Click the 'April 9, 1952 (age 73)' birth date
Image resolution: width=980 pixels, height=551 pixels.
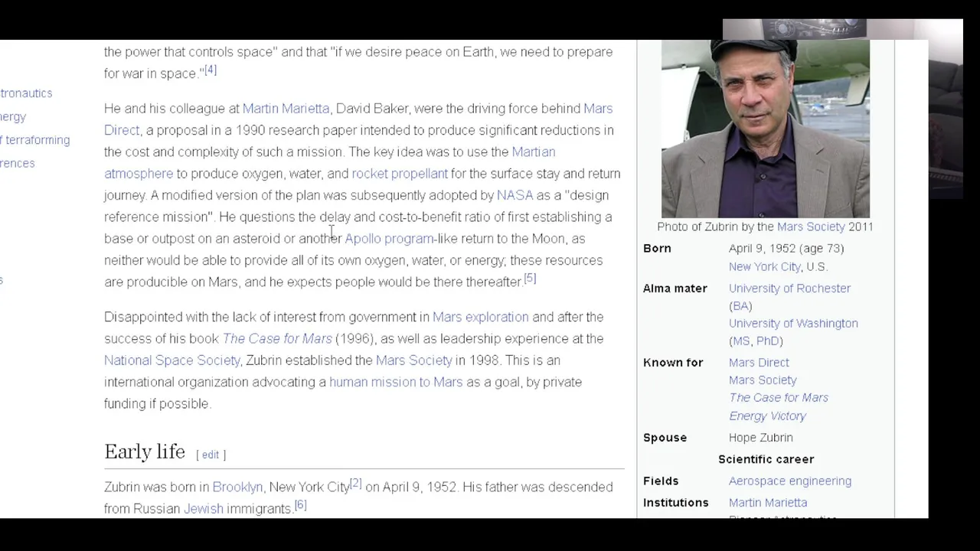click(x=786, y=249)
